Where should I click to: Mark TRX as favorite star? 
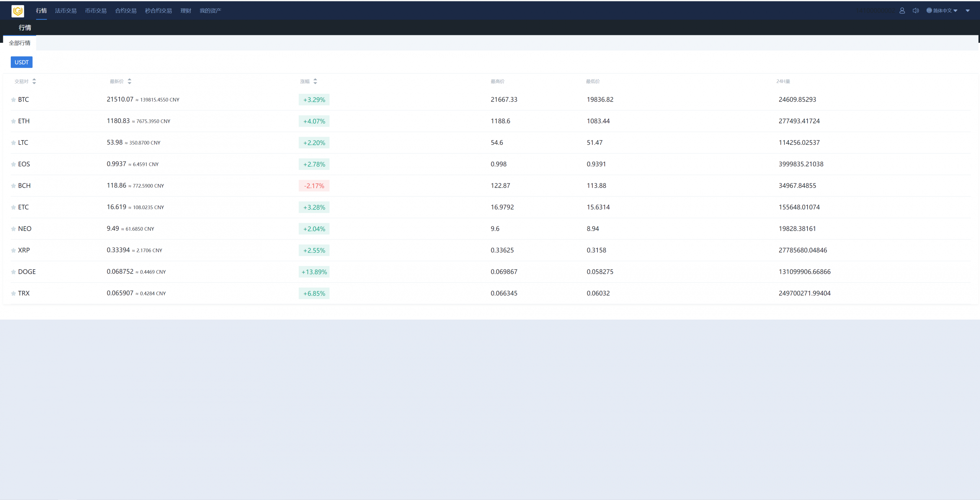(x=13, y=293)
